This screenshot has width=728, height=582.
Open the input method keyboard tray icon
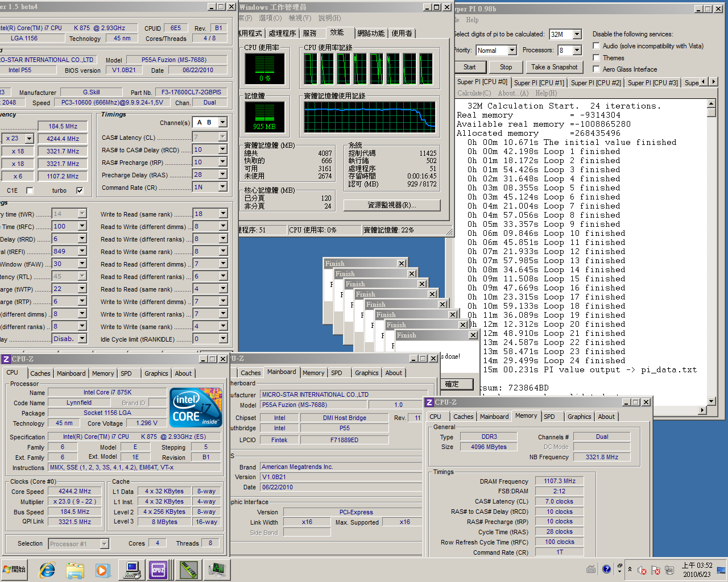tap(591, 569)
